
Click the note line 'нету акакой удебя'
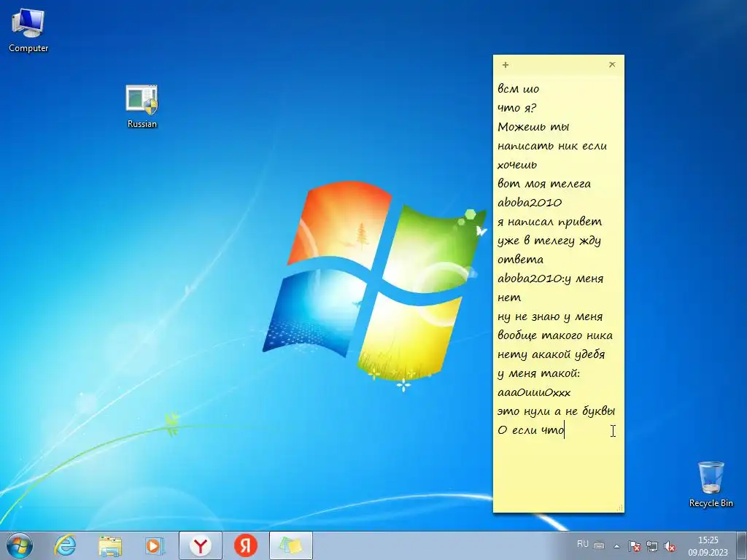tap(551, 355)
